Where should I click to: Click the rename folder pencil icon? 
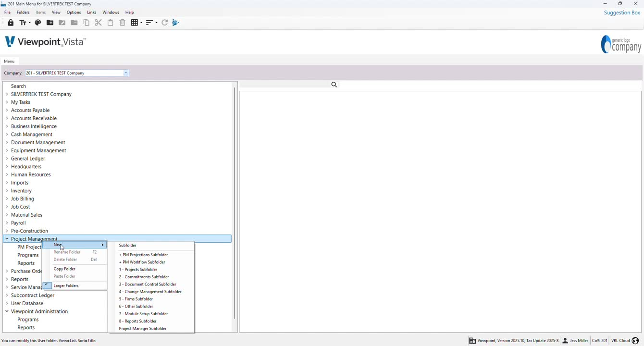(x=62, y=23)
